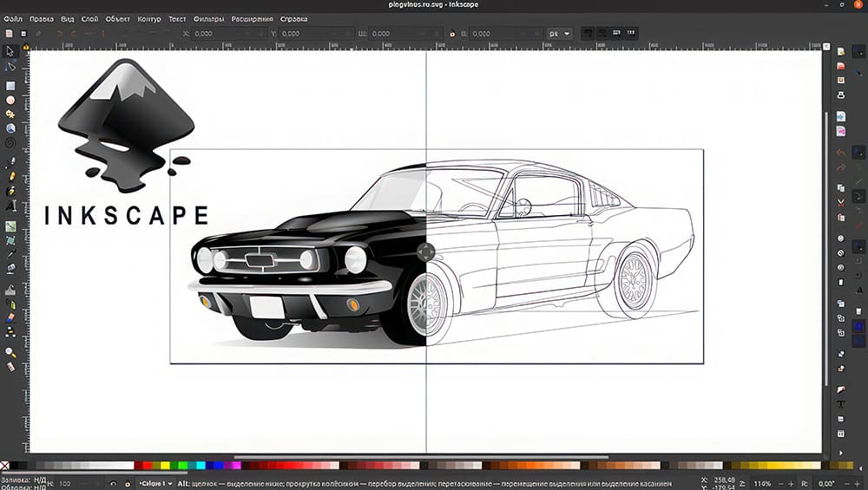Image resolution: width=868 pixels, height=490 pixels.
Task: Open the Правка menu
Action: tap(42, 19)
